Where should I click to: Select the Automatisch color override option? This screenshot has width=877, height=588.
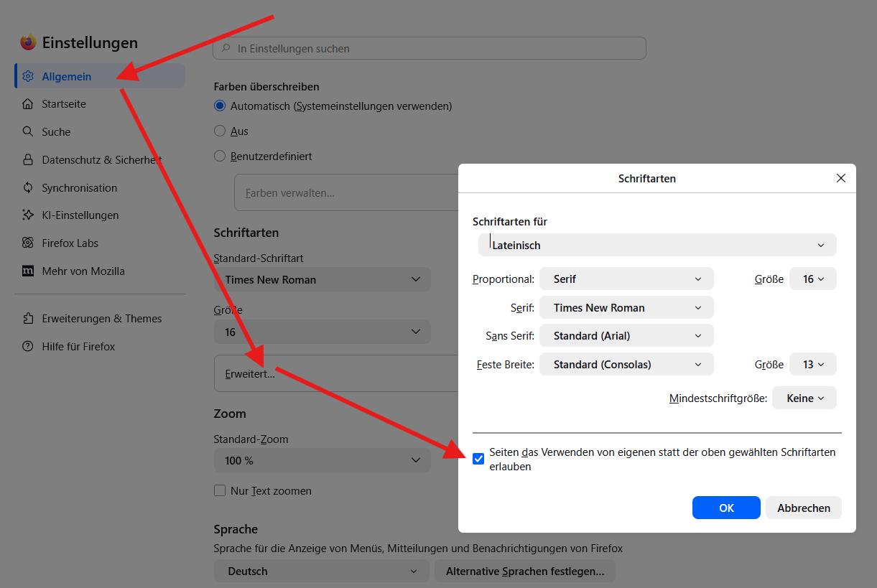(220, 106)
